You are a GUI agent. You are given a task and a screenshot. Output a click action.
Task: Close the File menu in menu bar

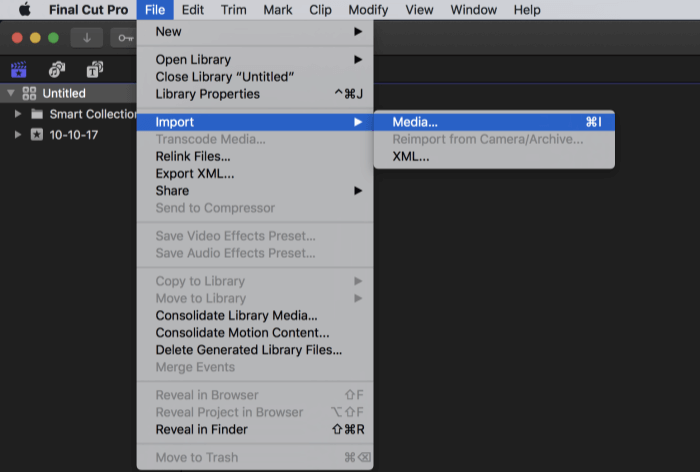[x=155, y=9]
